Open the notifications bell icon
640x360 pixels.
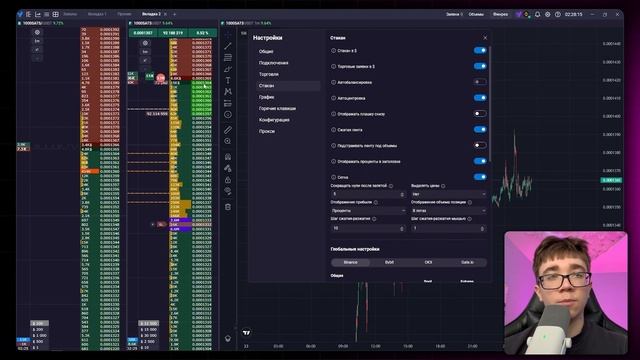[x=537, y=14]
